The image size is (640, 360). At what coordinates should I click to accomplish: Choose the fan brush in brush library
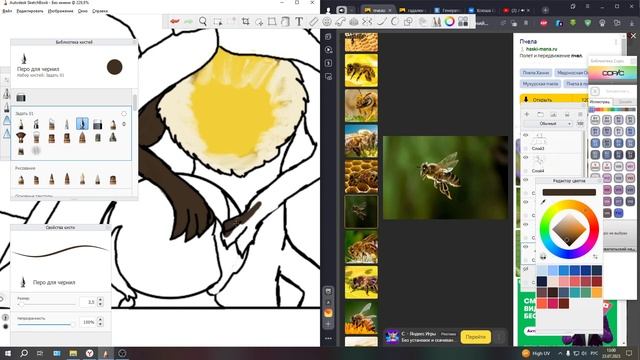point(21,138)
